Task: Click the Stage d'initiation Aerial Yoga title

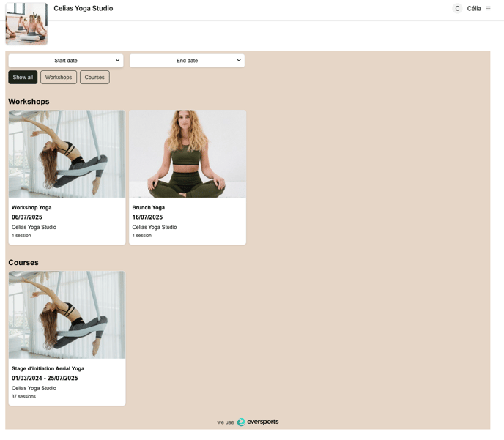Action: click(x=48, y=368)
